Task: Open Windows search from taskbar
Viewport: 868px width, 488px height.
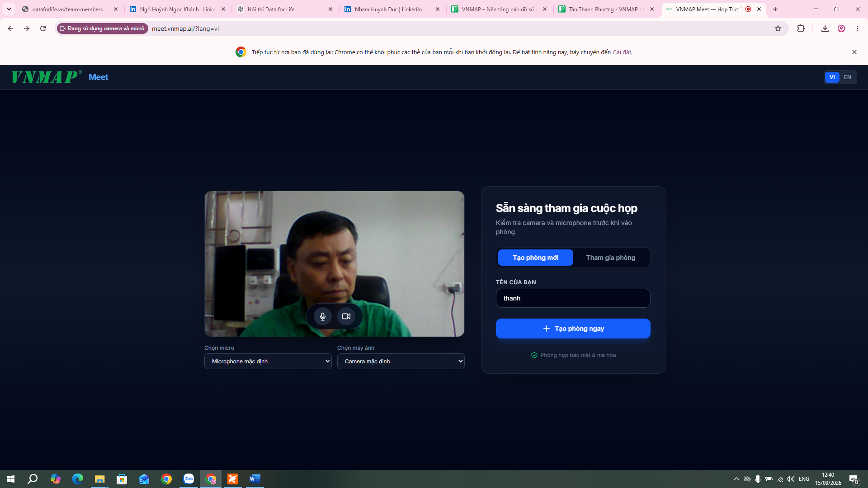Action: click(x=33, y=479)
